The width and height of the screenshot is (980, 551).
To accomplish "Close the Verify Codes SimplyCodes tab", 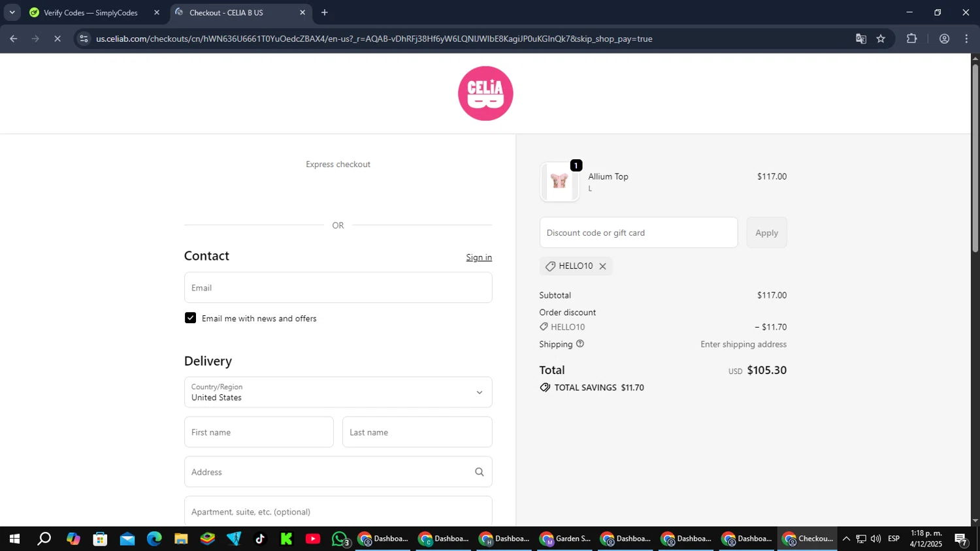I will pos(157,12).
